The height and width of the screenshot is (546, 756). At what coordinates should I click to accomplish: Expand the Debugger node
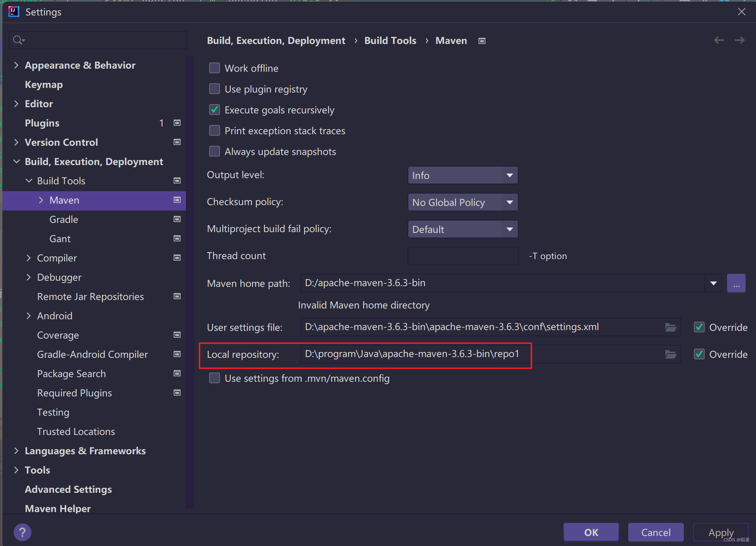tap(29, 277)
